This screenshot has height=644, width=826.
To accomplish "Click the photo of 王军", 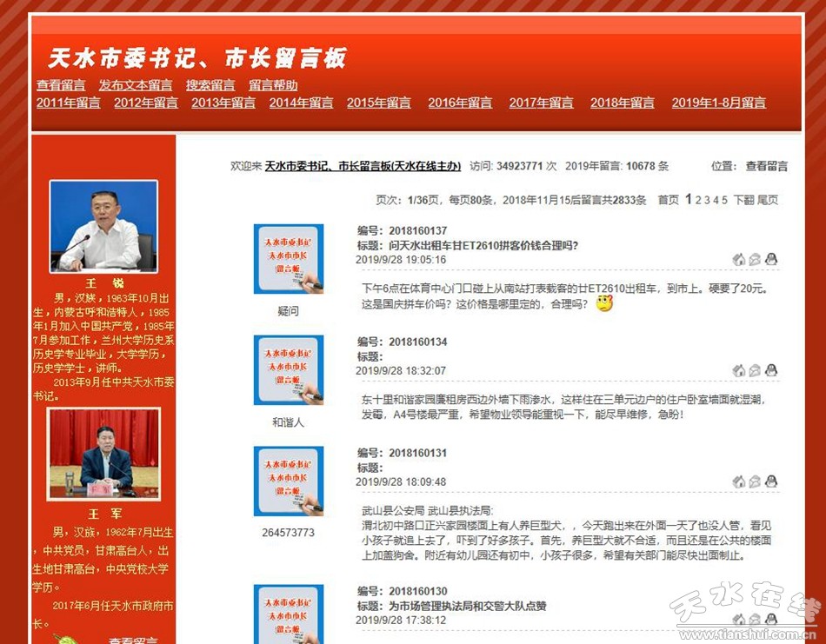I will coord(103,455).
